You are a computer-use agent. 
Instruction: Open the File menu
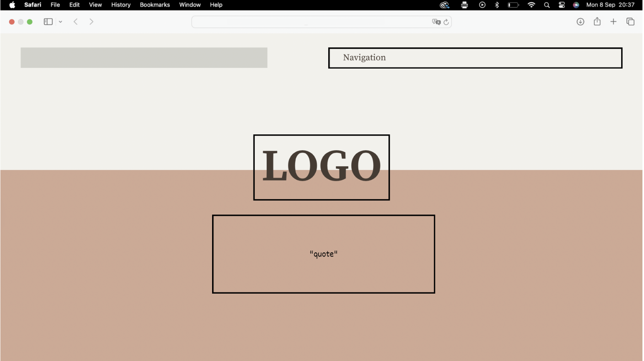55,5
